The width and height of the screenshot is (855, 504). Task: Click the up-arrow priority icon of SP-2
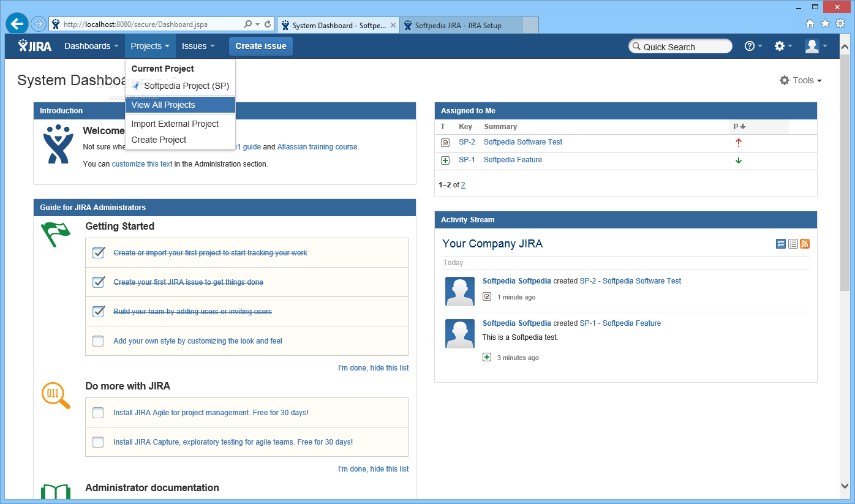(739, 143)
